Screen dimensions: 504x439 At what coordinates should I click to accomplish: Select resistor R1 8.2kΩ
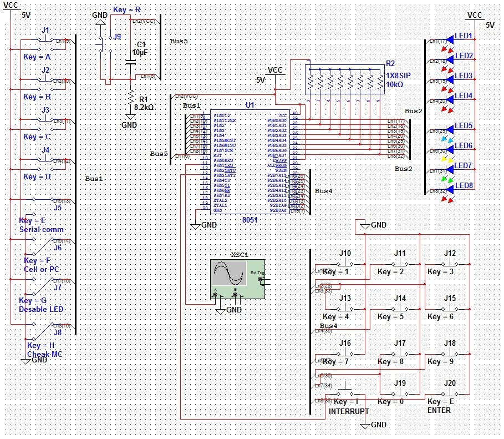pyautogui.click(x=130, y=97)
